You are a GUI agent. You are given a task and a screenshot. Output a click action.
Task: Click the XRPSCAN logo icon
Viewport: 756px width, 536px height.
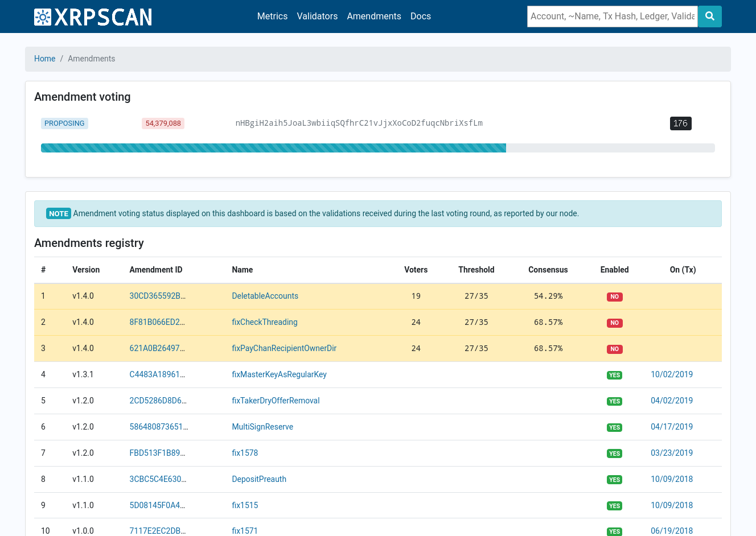coord(42,17)
